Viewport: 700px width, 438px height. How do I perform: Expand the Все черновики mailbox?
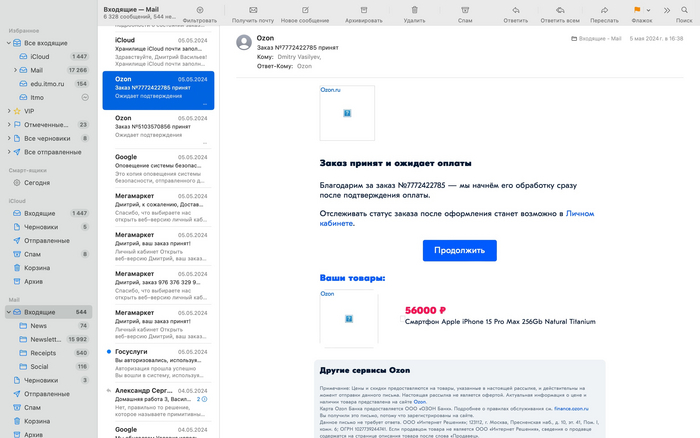pyautogui.click(x=8, y=138)
